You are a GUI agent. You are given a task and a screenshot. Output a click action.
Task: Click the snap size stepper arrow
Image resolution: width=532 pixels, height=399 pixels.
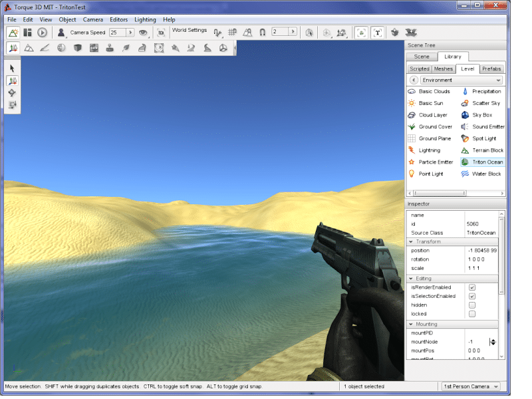pos(293,31)
